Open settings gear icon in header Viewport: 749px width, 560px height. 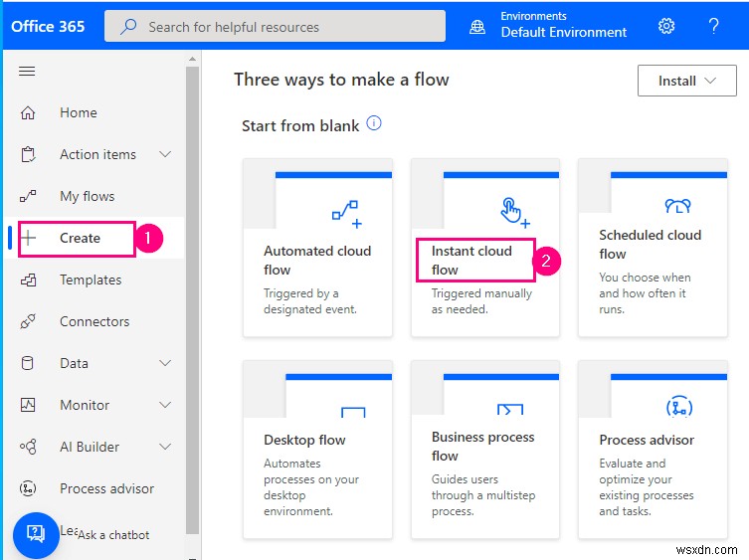point(666,26)
